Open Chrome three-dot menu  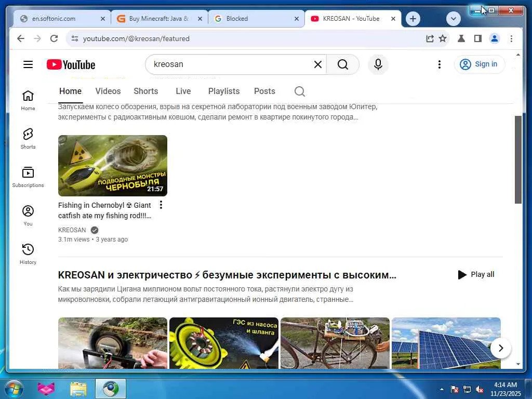coord(511,38)
